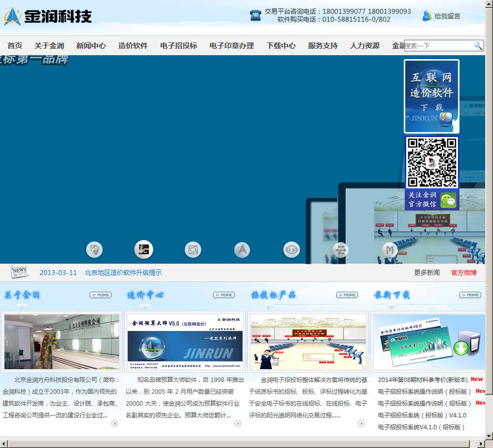Click the telephone icon in the header
Screen dimensions: 493x448
click(x=255, y=15)
